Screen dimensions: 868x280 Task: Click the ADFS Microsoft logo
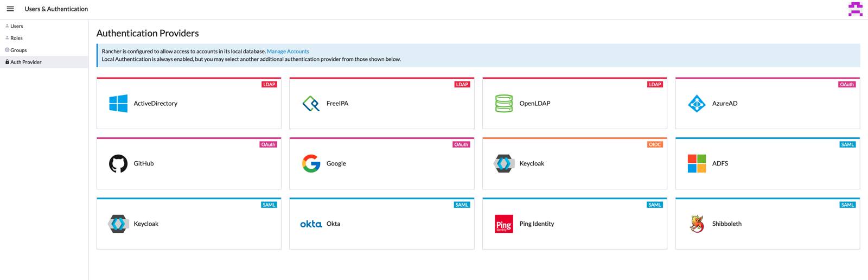[x=697, y=163]
